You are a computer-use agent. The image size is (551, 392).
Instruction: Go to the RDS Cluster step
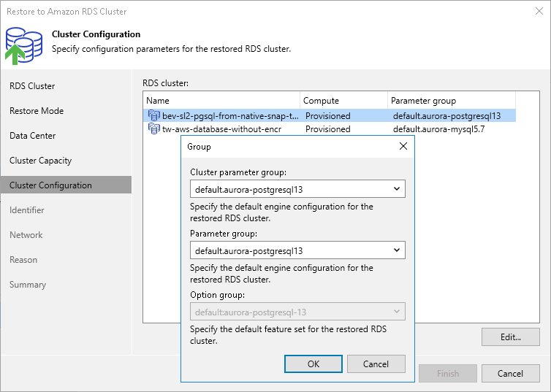32,86
